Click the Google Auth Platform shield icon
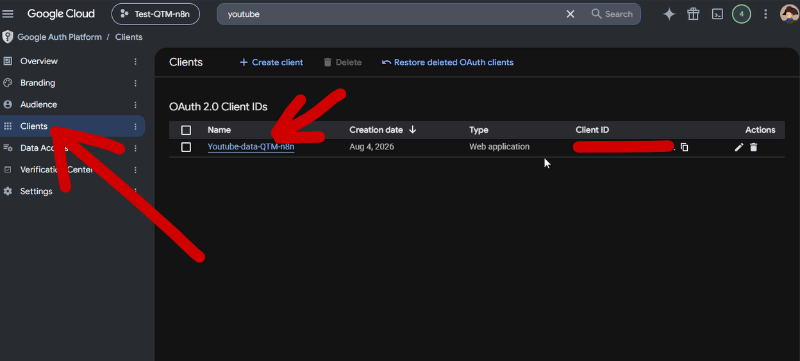Viewport: 800px width, 361px height. point(8,37)
